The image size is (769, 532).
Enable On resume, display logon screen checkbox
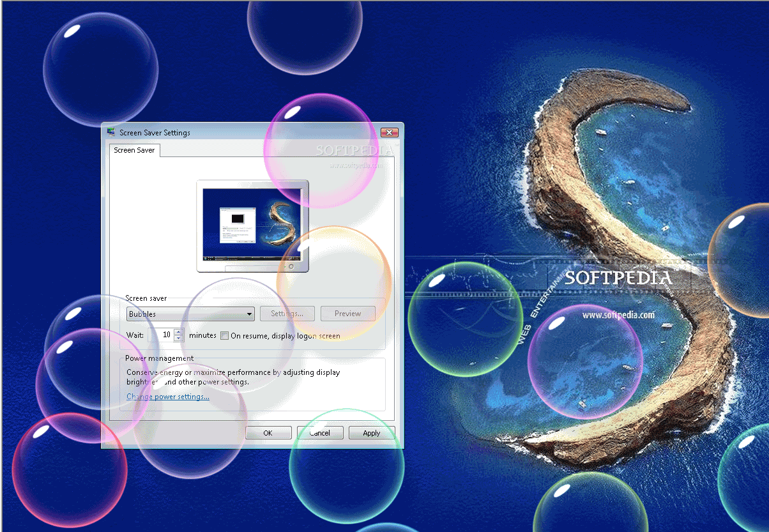224,335
